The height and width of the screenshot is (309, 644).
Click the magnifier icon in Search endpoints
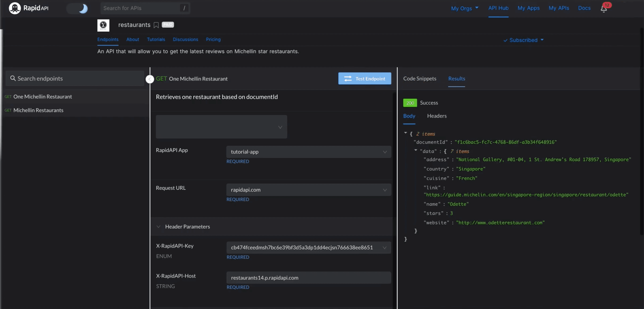[x=13, y=78]
